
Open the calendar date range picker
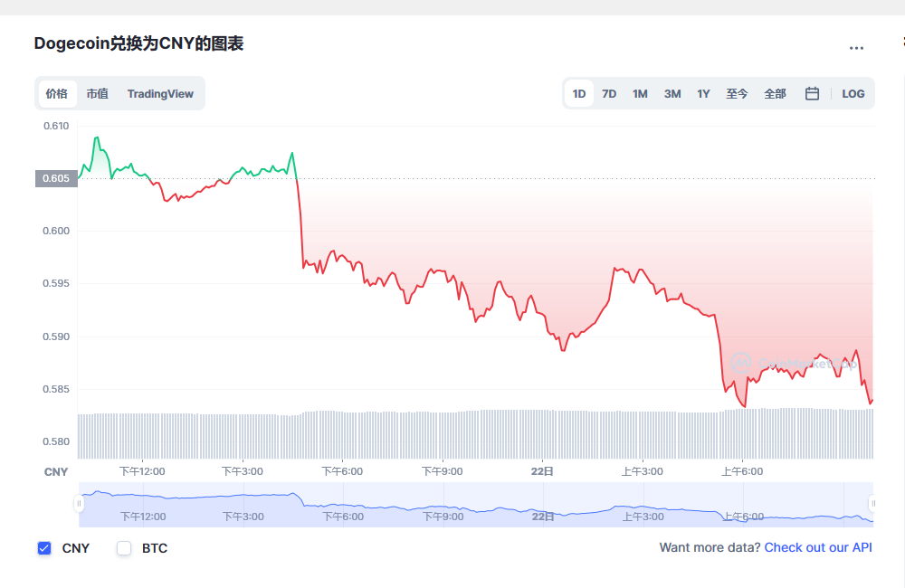click(812, 93)
